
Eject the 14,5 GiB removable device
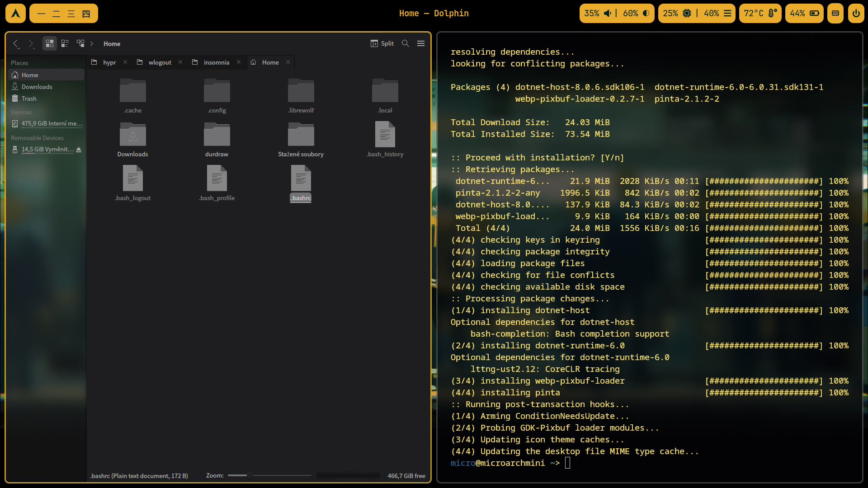click(x=79, y=150)
